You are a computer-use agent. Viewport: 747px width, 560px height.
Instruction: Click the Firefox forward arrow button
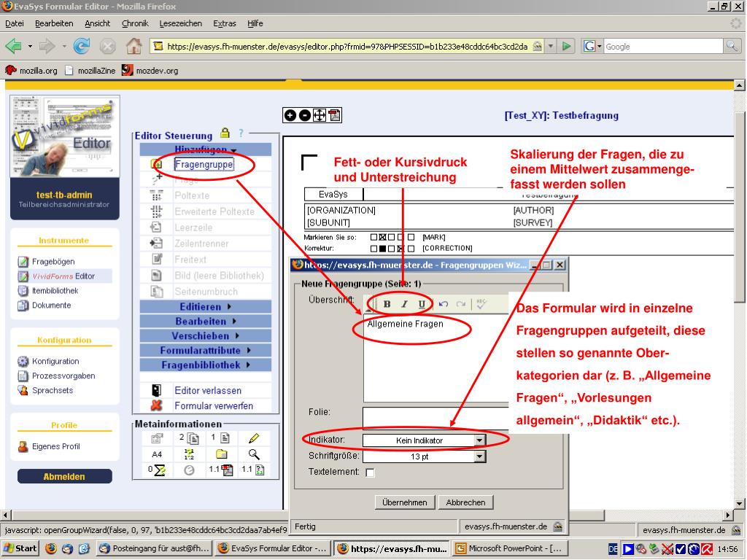click(47, 46)
